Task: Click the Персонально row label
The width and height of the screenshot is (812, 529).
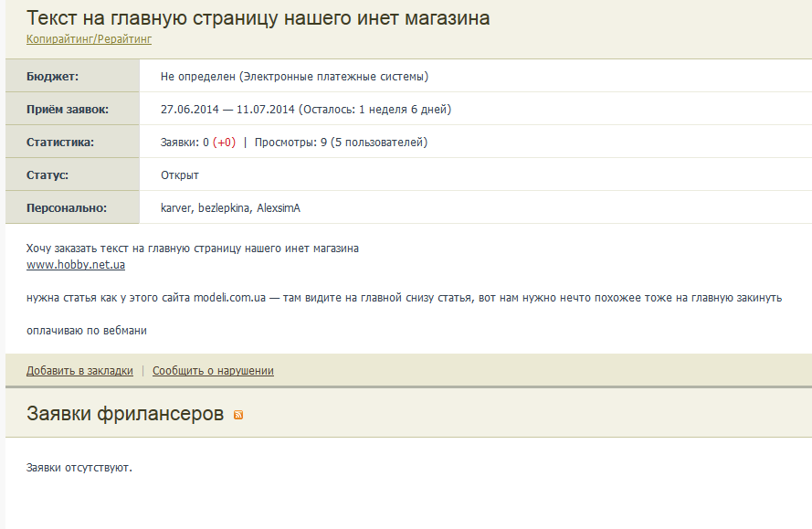Action: tap(67, 208)
